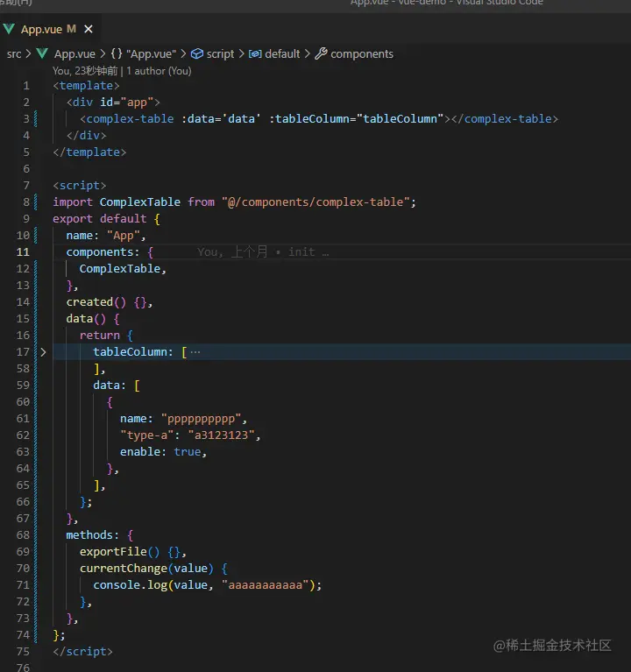
Task: Click 'methods: {' on line 68
Action: point(99,534)
